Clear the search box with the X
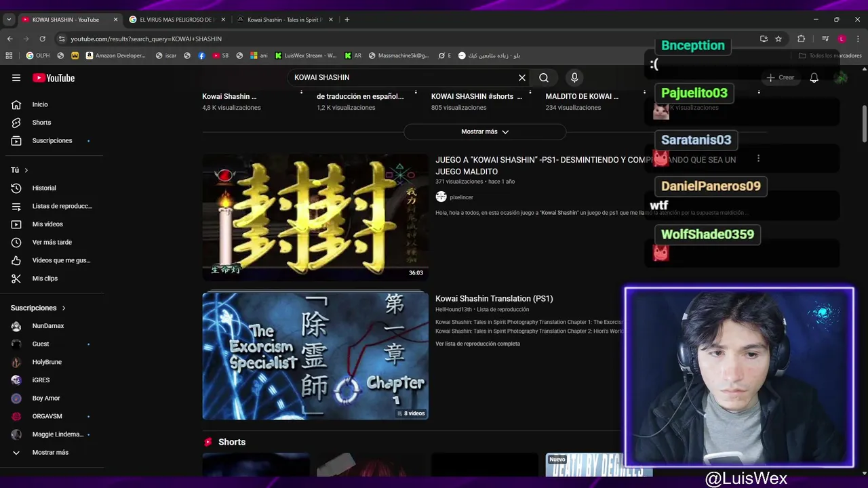Image resolution: width=868 pixels, height=488 pixels. pos(522,78)
